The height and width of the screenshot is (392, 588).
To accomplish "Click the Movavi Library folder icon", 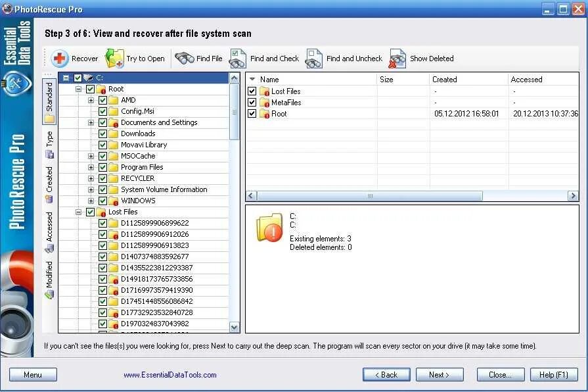I will [113, 145].
